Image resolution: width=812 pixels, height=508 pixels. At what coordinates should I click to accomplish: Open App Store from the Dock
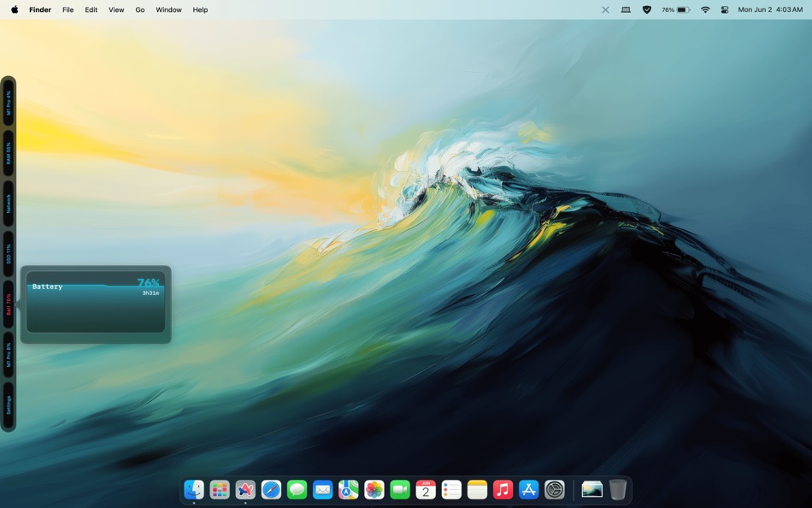pyautogui.click(x=528, y=489)
